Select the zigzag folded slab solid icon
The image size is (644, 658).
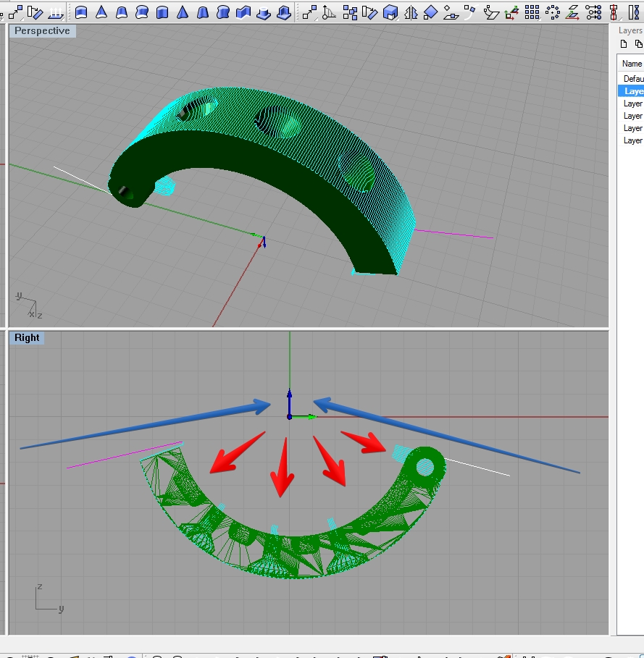point(243,12)
